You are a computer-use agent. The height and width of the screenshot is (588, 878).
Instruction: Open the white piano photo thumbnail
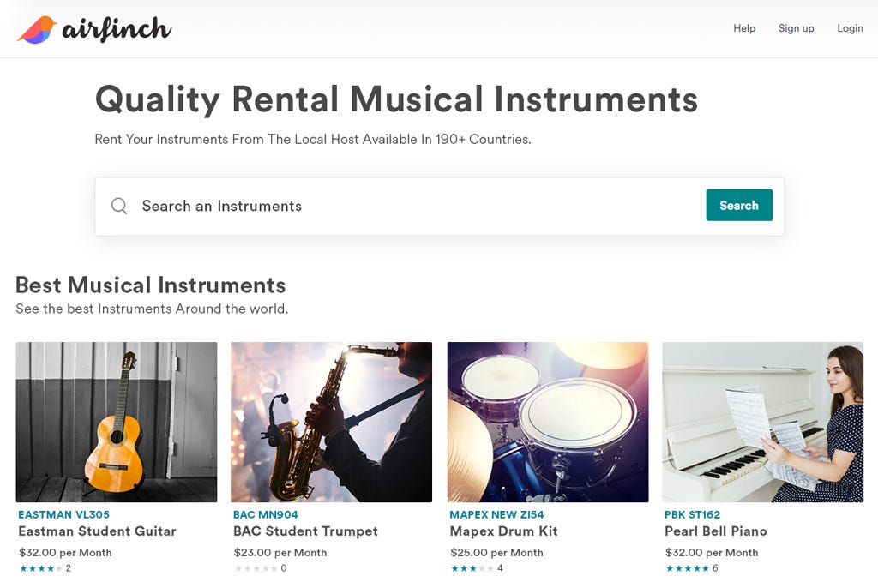pos(762,423)
